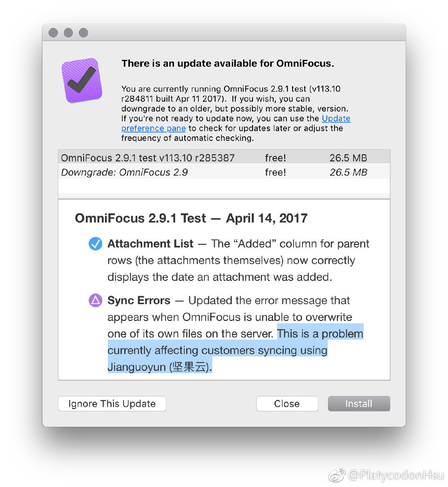The height and width of the screenshot is (487, 448).
Task: Click the Weibo logo watermark
Action: 337,475
